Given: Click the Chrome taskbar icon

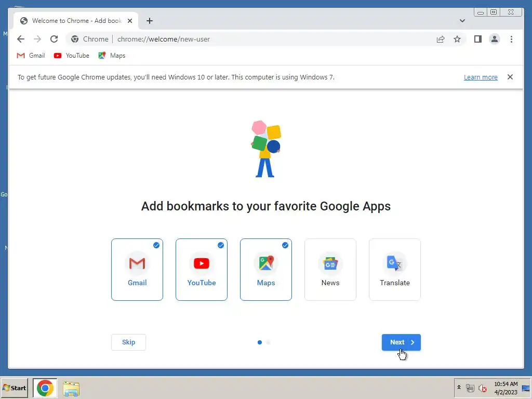Looking at the screenshot, I should click(45, 388).
